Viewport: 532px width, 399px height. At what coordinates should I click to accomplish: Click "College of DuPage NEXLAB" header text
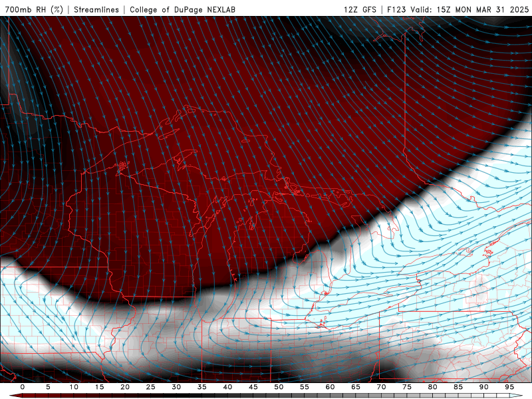click(182, 9)
